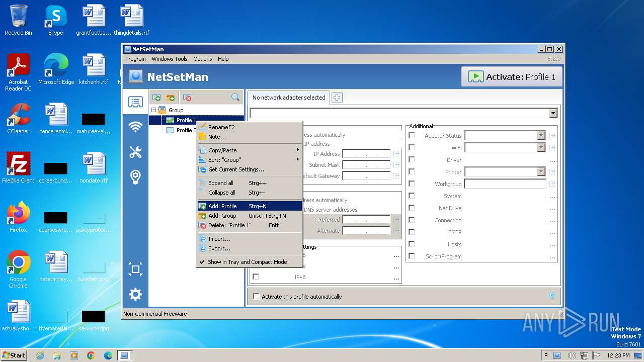
Task: Open the Preferences gear sidebar icon
Action: tap(135, 294)
